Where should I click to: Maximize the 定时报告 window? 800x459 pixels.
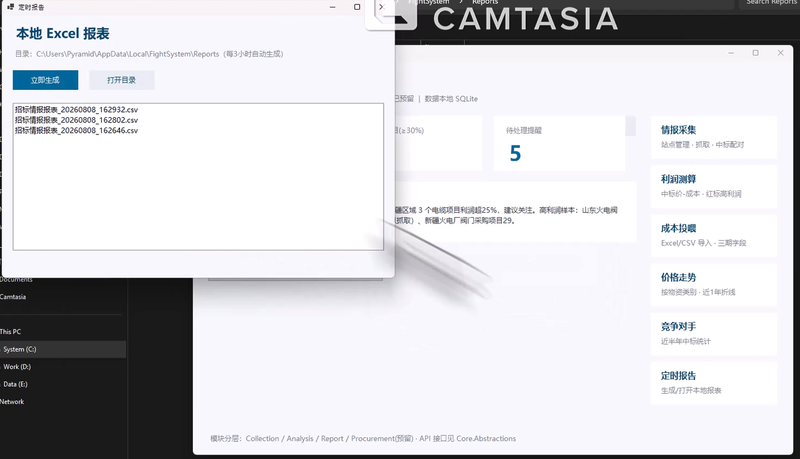tap(357, 7)
